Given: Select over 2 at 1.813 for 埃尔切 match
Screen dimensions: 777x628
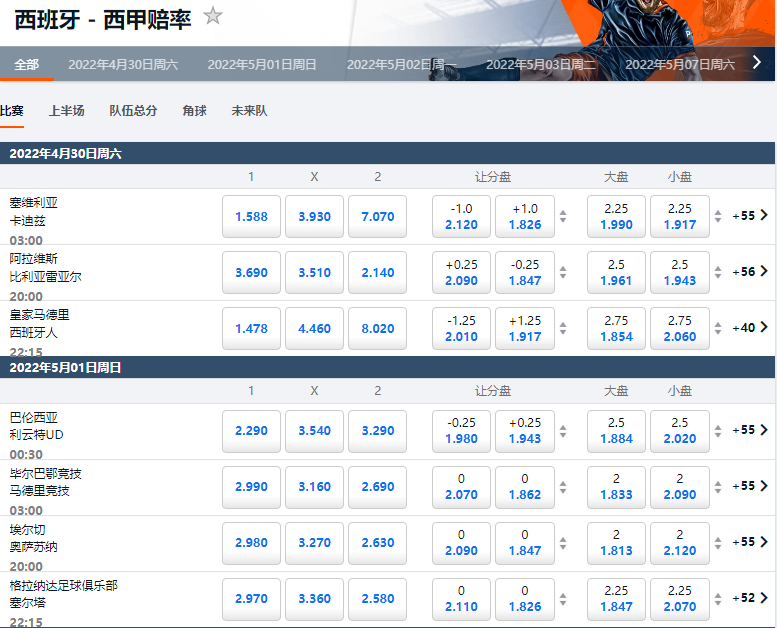Looking at the screenshot, I should click(x=616, y=542).
